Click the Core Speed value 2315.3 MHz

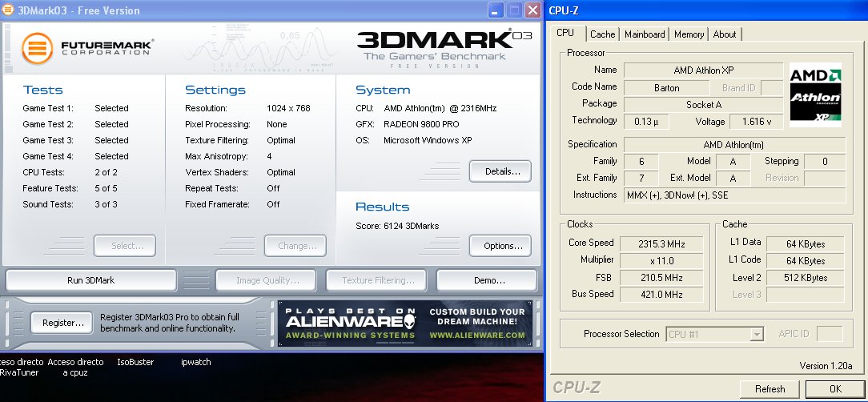click(x=661, y=244)
